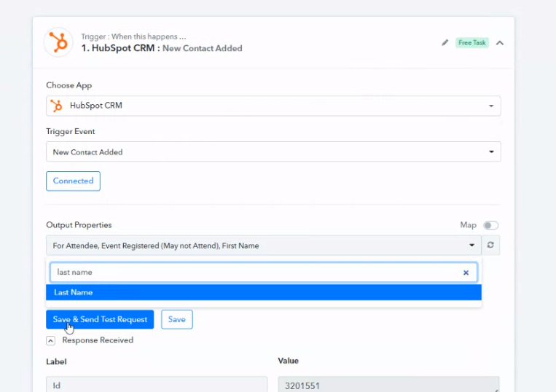
Task: Refresh output properties list
Action: pyautogui.click(x=490, y=245)
